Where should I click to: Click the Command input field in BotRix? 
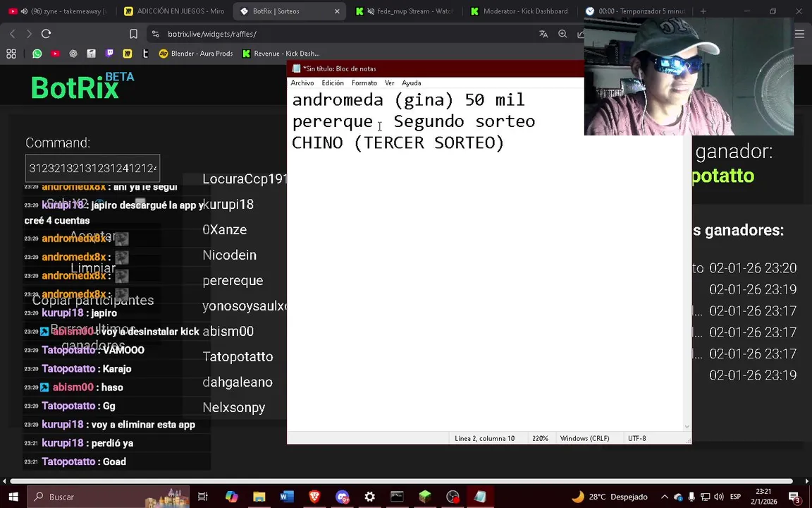tap(93, 168)
